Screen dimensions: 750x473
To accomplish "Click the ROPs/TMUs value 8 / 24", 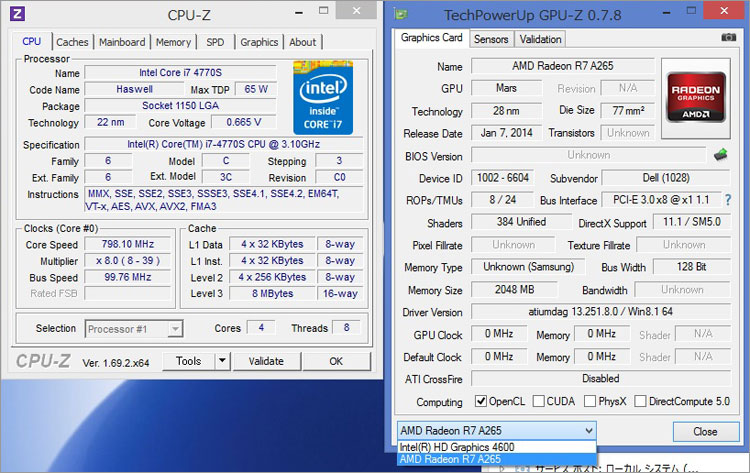I will point(502,200).
